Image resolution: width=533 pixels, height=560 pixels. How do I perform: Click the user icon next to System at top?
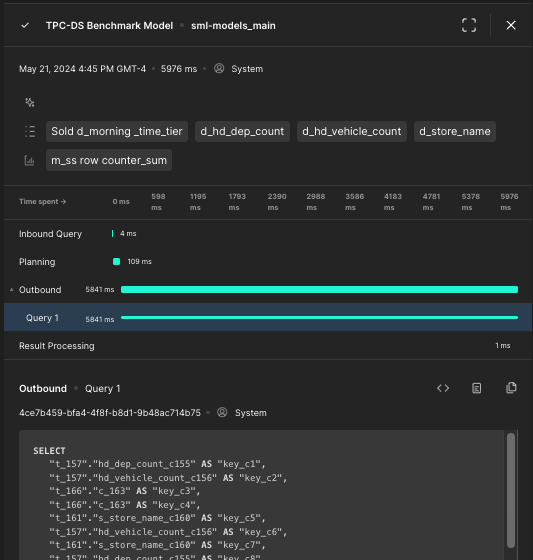[x=219, y=68]
